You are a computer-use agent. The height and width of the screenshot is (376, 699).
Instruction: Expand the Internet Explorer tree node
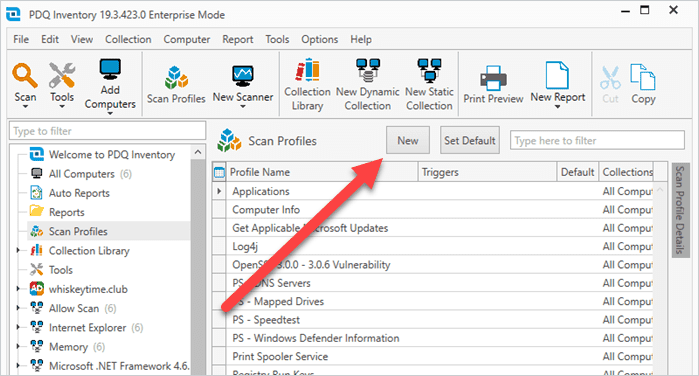[x=18, y=327]
